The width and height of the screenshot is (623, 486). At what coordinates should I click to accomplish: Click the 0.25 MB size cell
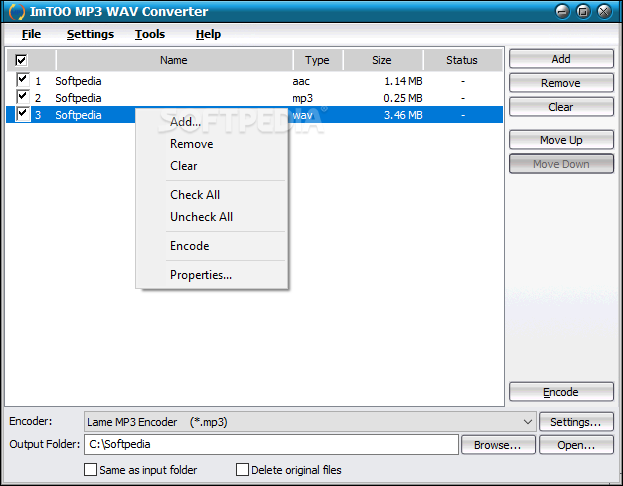pos(403,98)
